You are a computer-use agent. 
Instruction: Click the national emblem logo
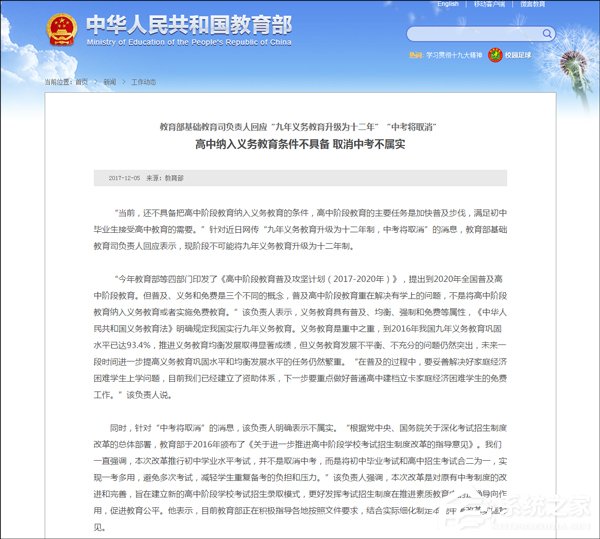tap(62, 30)
